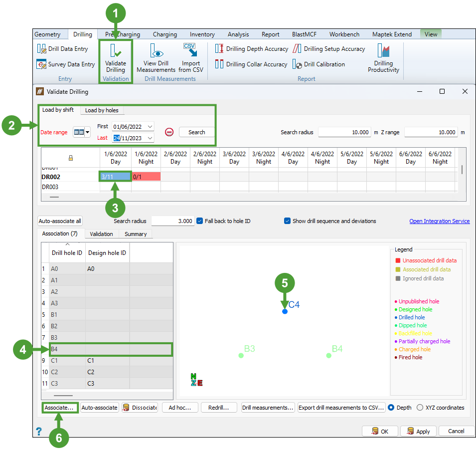Click the grey Ignored drill data swatch
This screenshot has height=462, width=476.
tap(398, 278)
